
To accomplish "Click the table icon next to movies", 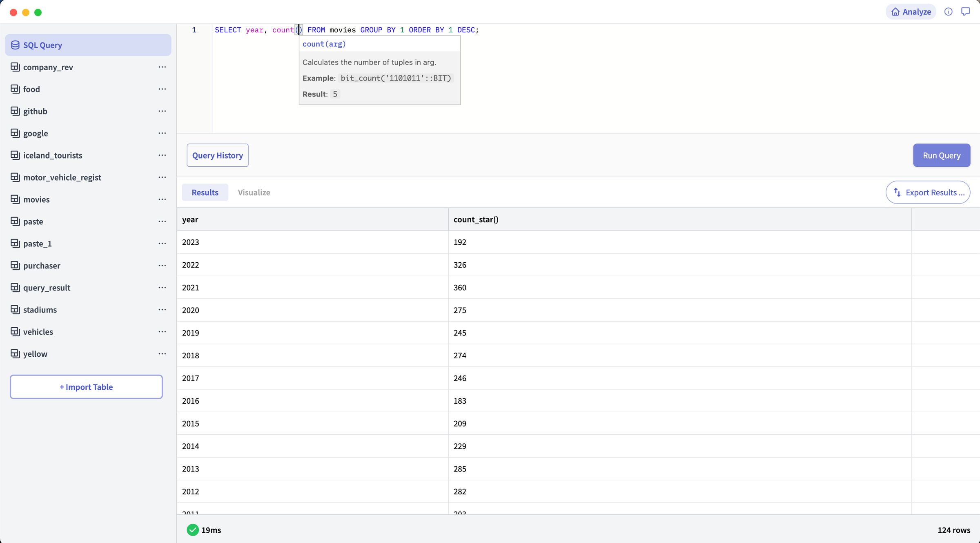I will 15,199.
